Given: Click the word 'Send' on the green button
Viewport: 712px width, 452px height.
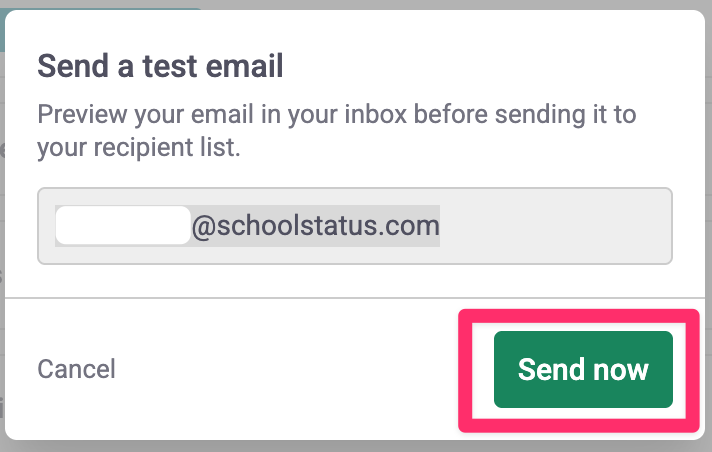Looking at the screenshot, I should pyautogui.click(x=550, y=369).
